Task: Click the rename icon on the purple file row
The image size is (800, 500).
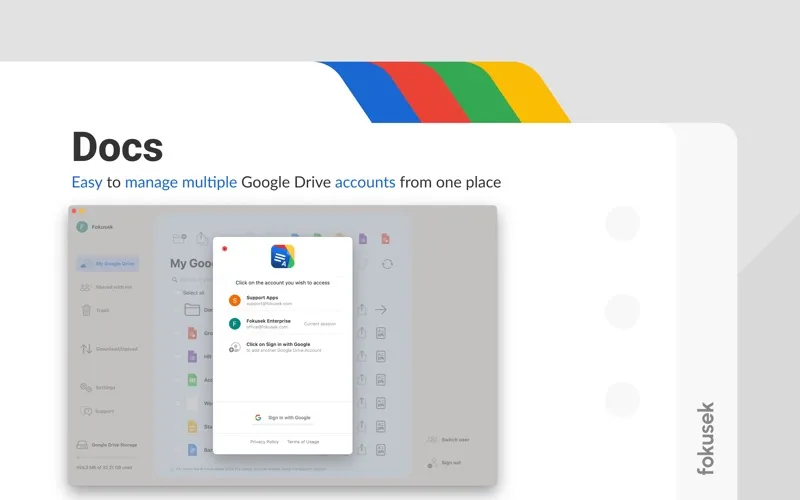Action: tap(381, 356)
